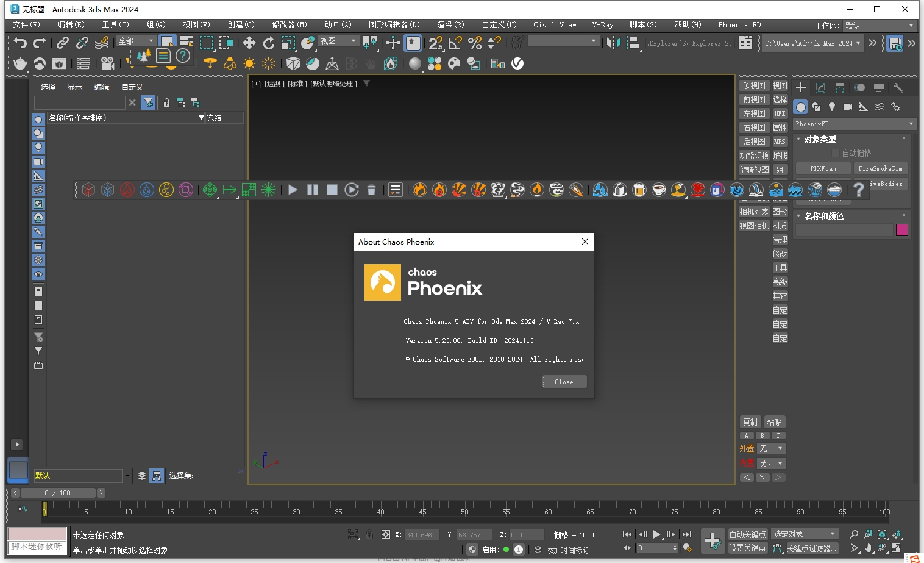Open the 文件(F) menu
Viewport: 924px width, 563px height.
[26, 25]
